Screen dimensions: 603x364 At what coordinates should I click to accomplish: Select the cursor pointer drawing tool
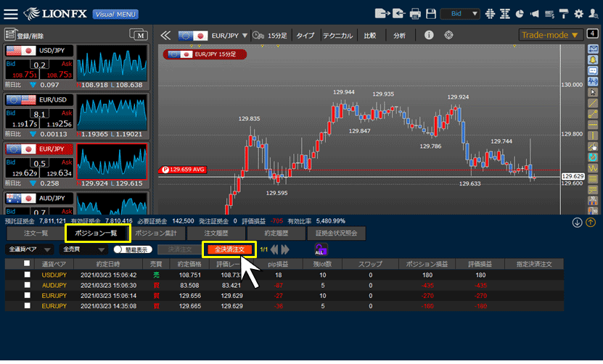pos(593,92)
